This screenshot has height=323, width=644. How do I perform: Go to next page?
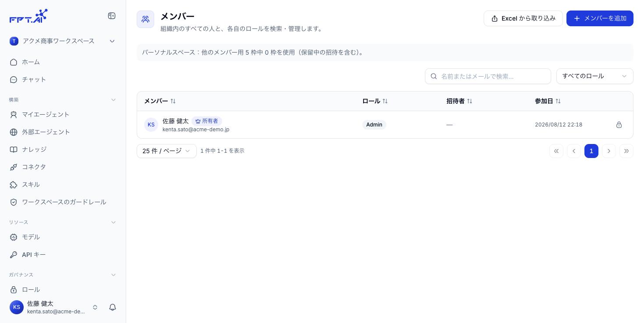coord(609,151)
